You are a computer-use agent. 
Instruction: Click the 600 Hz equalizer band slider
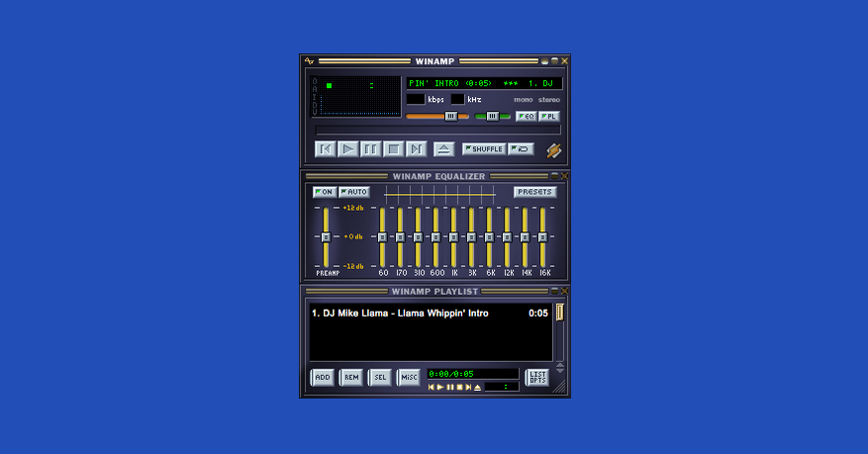point(435,237)
